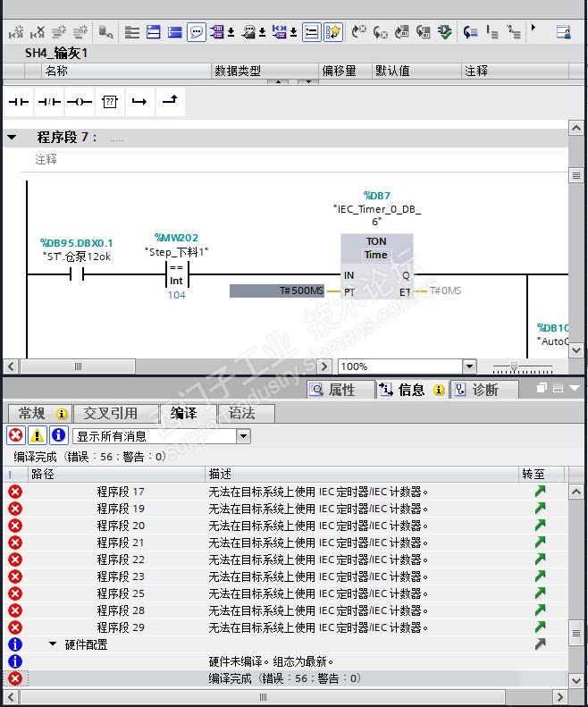This screenshot has width=588, height=707.
Task: Switch to the 信息 info tab
Action: click(412, 390)
